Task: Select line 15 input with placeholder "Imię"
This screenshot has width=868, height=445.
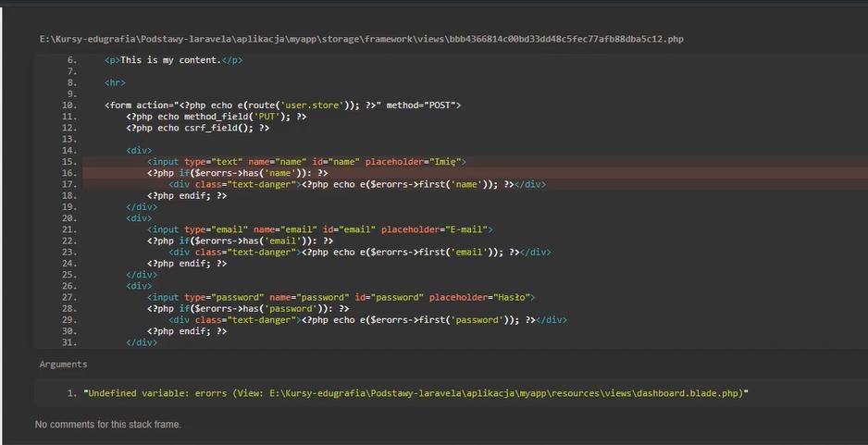Action: pyautogui.click(x=306, y=162)
